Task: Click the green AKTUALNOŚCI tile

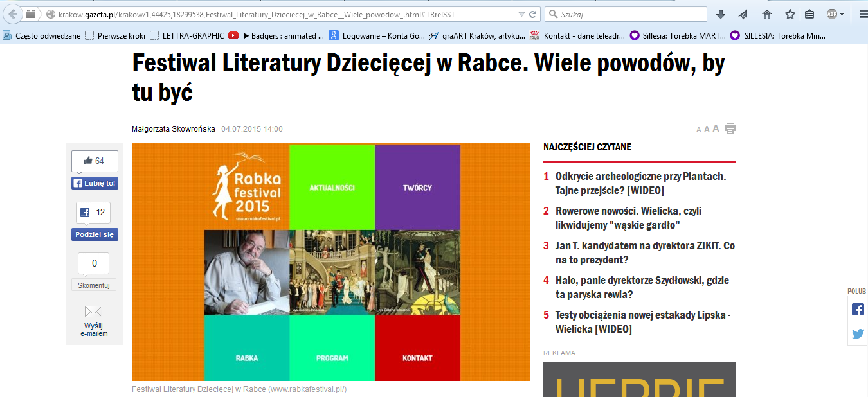Action: (332, 188)
